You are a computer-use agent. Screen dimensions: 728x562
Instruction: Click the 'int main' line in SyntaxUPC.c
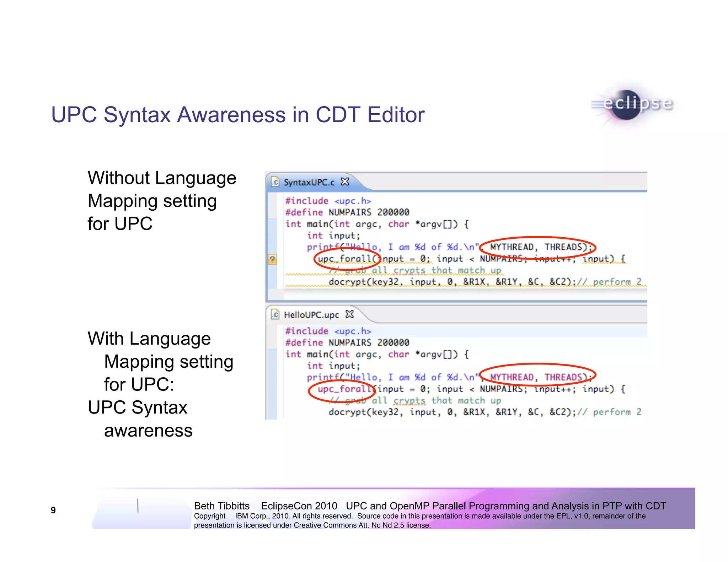tap(377, 224)
